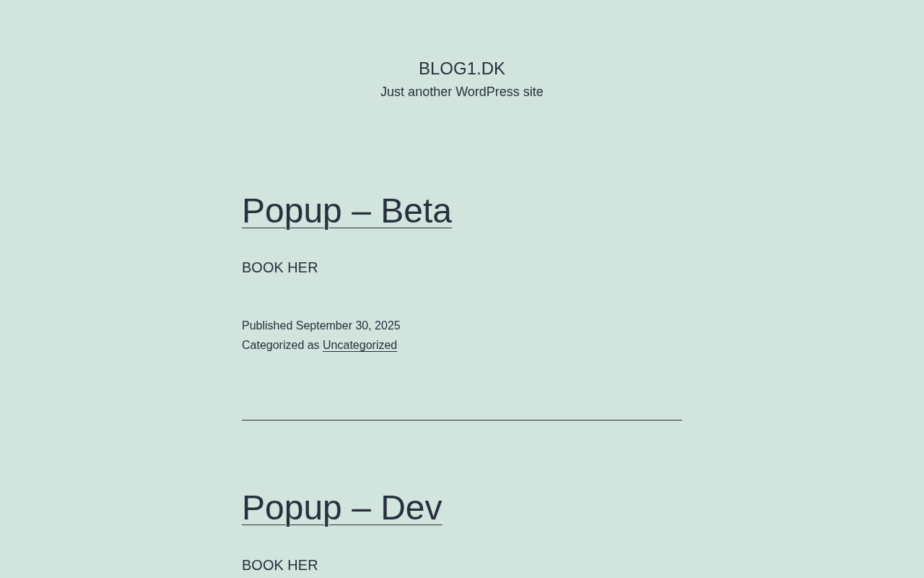Click the year "2025" in published date
924x578 pixels.
coord(387,326)
